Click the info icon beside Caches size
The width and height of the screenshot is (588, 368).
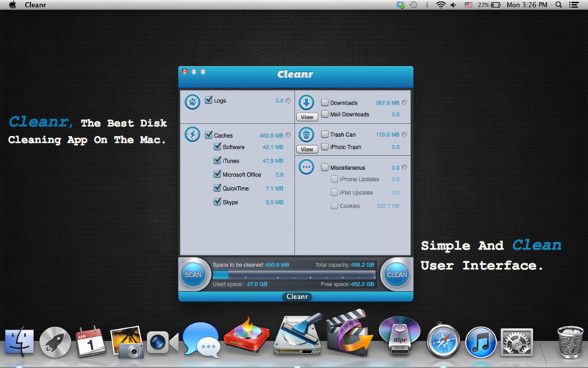288,135
